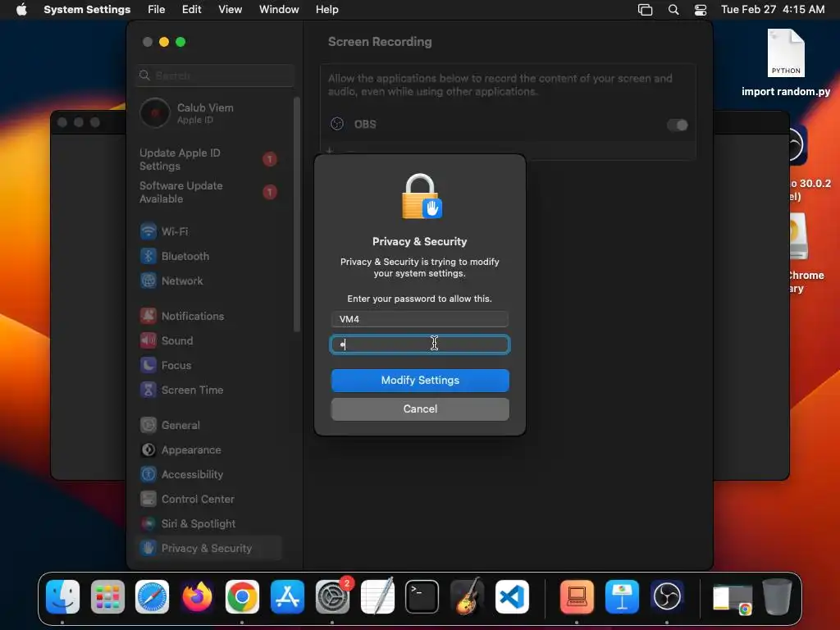Screen dimensions: 840x630
Task: Open Keynote from the dock
Action: coord(622,597)
